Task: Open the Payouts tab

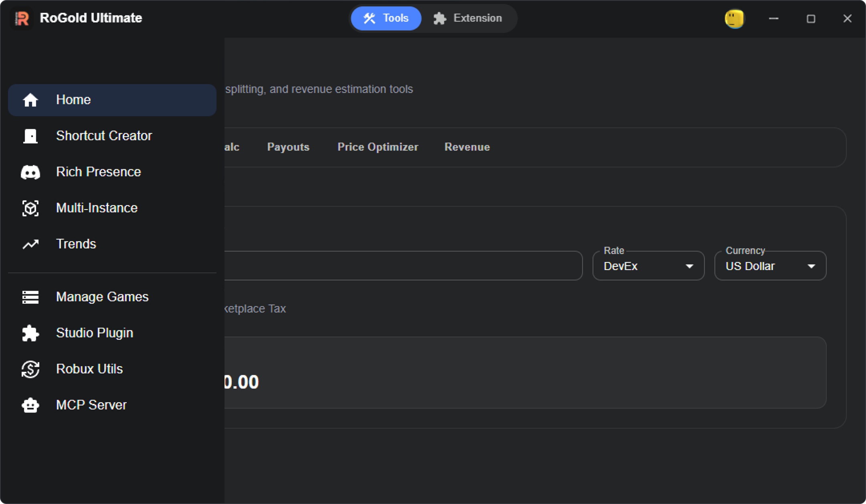Action: click(x=288, y=147)
